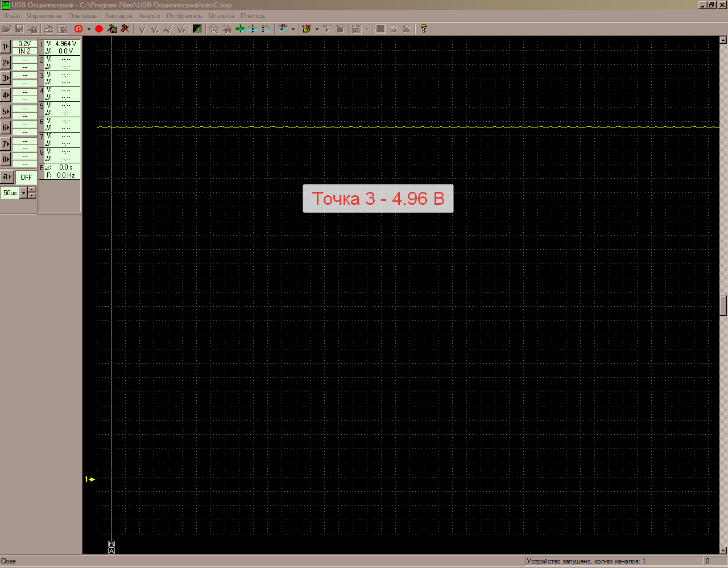
Task: Open the dropdown arrow beside the stop icon
Action: 89,29
